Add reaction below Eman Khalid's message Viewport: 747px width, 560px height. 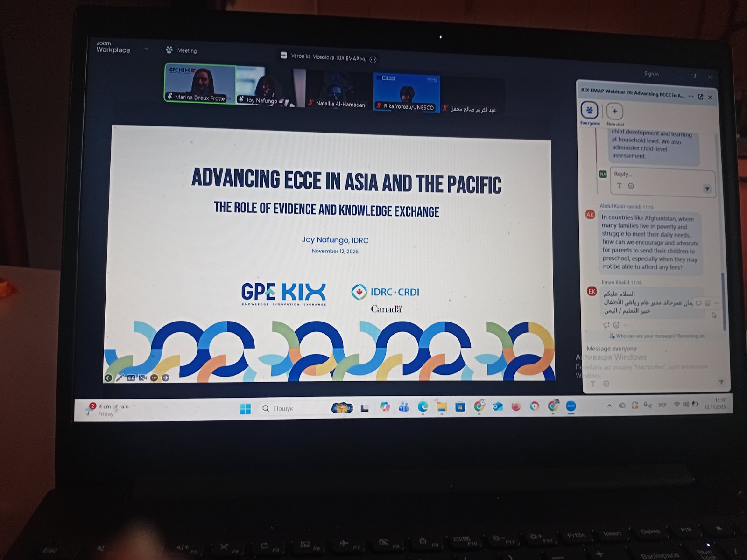coord(616,325)
